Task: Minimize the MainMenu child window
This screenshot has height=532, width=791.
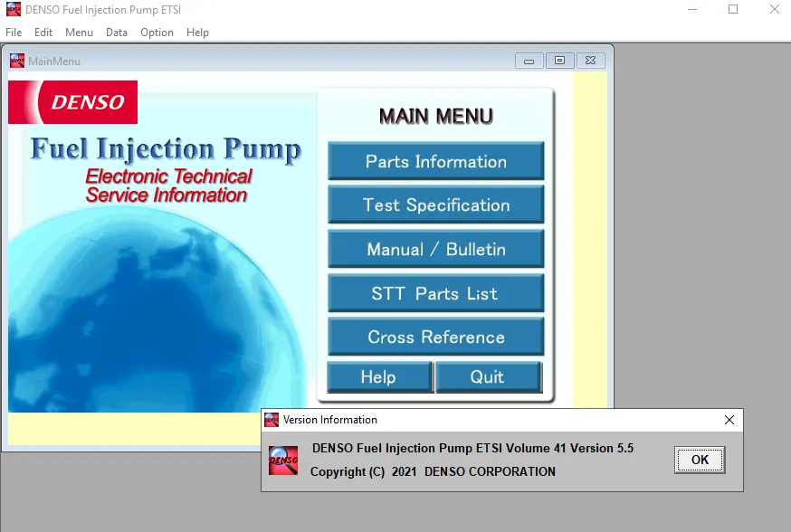Action: coord(529,61)
